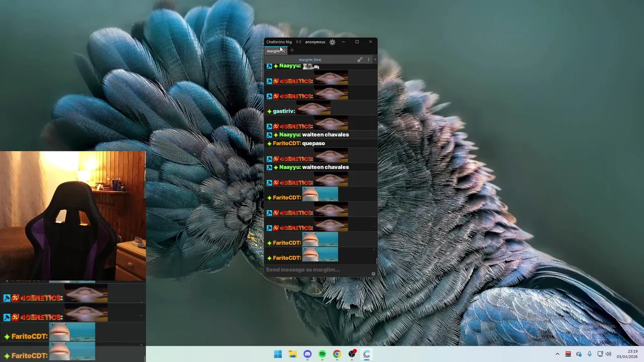Open OBS Studio from taskbar
This screenshot has width=644, height=362.
(x=352, y=354)
